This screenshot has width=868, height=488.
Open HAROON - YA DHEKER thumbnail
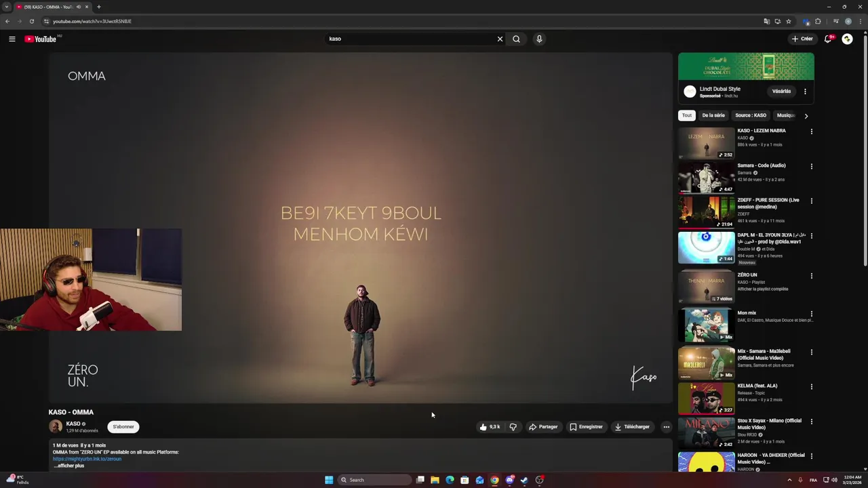[706, 462]
